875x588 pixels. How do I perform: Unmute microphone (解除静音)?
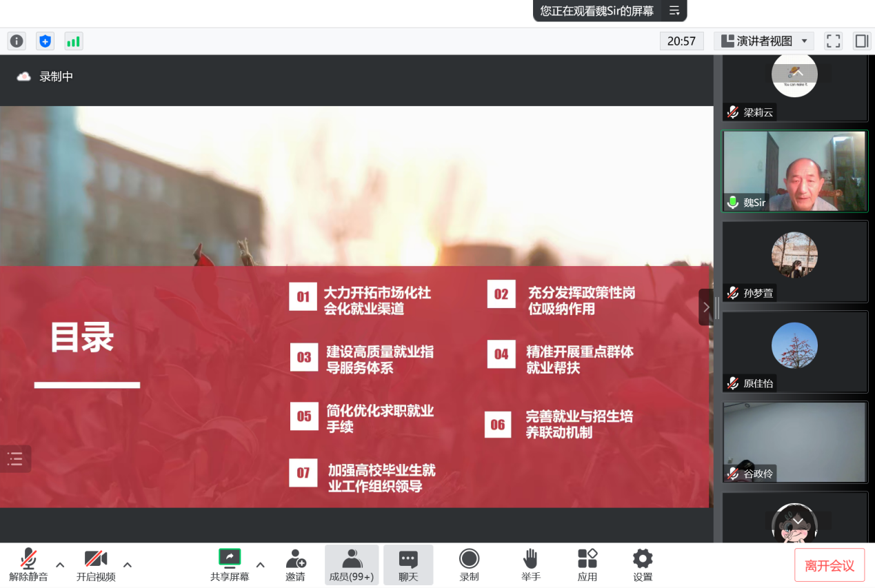coord(28,565)
